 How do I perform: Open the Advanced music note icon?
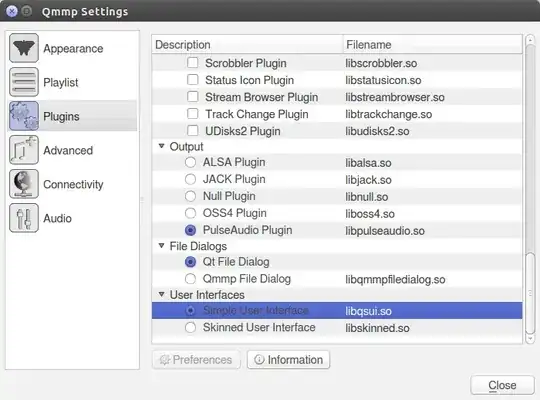tap(24, 150)
